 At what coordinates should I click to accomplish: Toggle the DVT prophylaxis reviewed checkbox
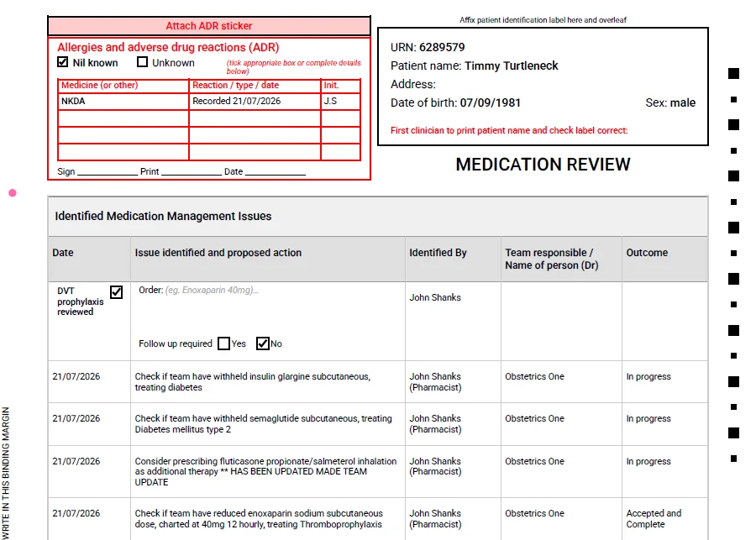click(x=116, y=292)
